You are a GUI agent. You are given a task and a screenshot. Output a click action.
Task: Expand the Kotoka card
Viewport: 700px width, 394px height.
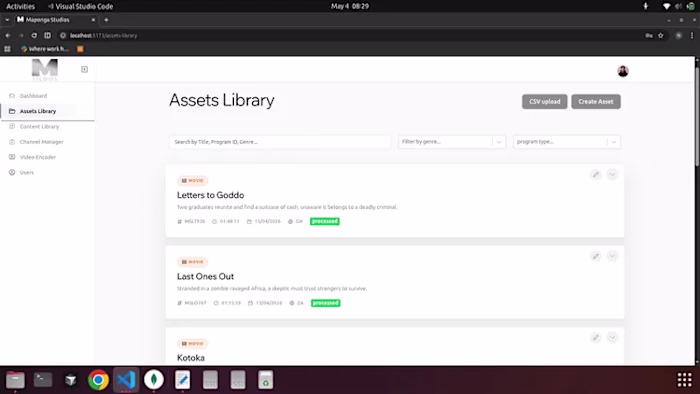coord(612,337)
